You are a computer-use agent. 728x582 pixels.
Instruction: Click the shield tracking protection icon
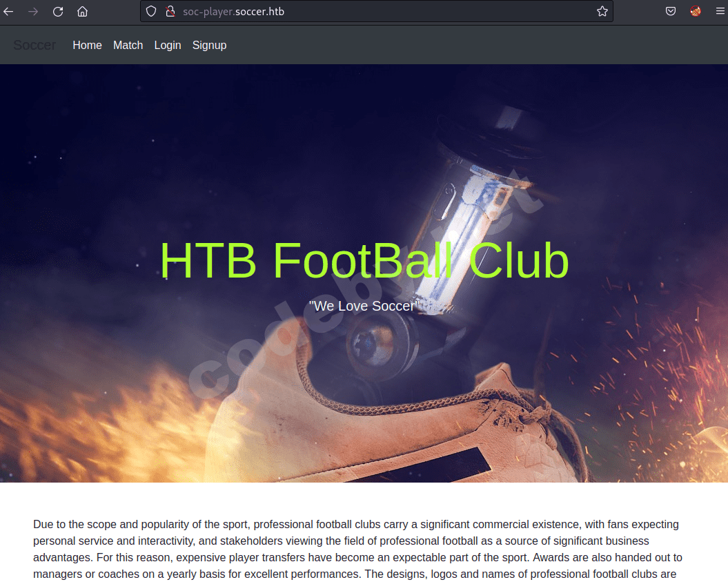(x=151, y=11)
